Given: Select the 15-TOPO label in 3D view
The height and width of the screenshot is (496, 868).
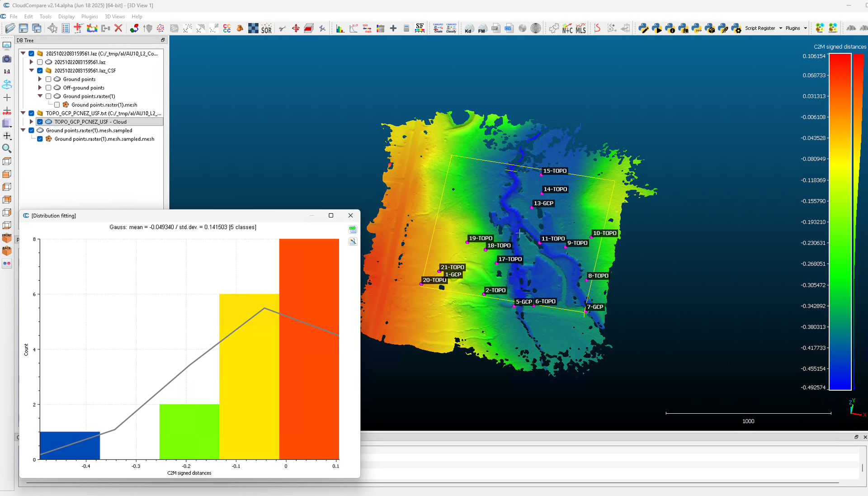Looking at the screenshot, I should [555, 171].
